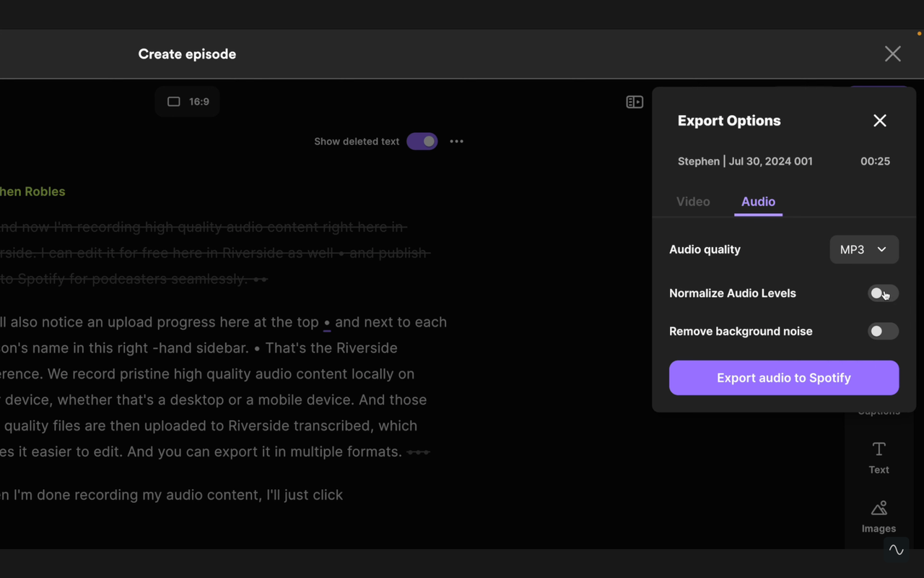Image resolution: width=924 pixels, height=578 pixels.
Task: Select the Stephen Robles speaker name
Action: pyautogui.click(x=32, y=191)
